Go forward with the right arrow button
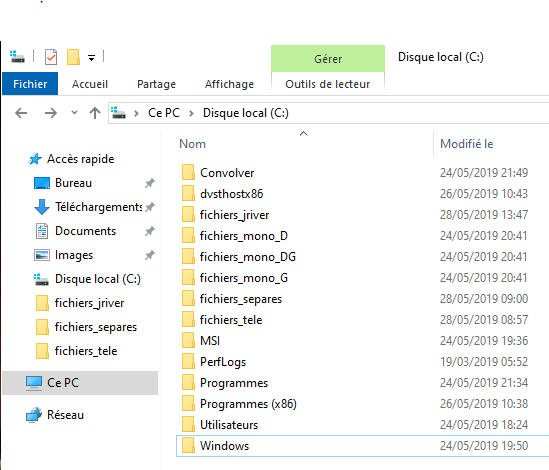This screenshot has width=549, height=470. pyautogui.click(x=51, y=113)
